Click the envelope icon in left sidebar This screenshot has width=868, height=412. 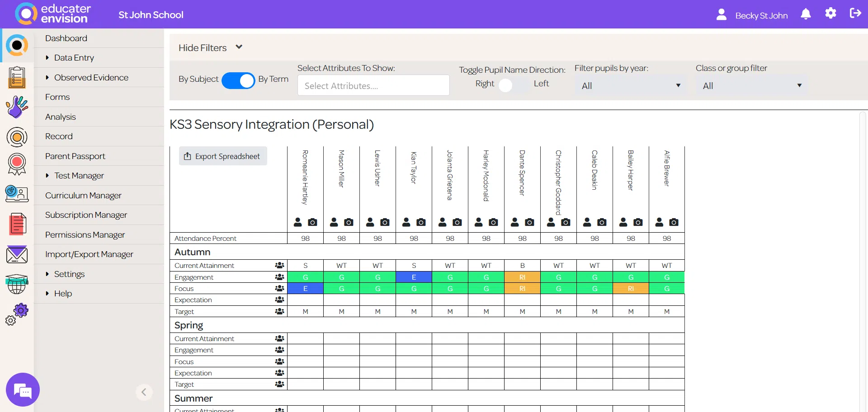17,255
